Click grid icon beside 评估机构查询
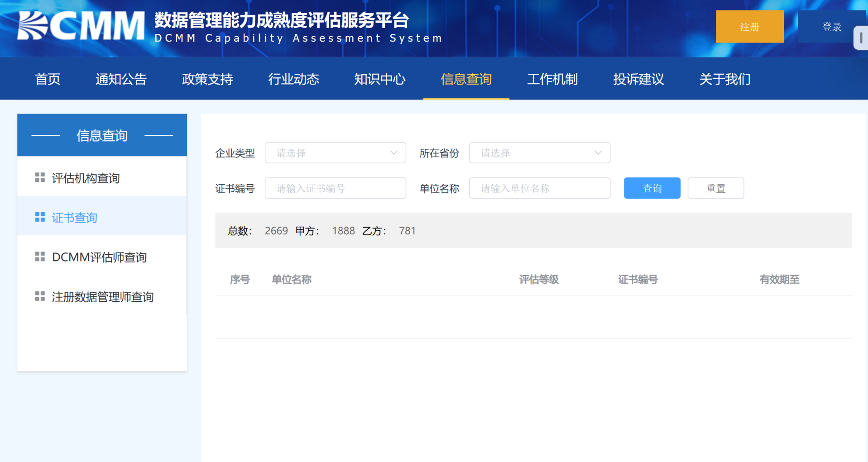 coord(40,177)
